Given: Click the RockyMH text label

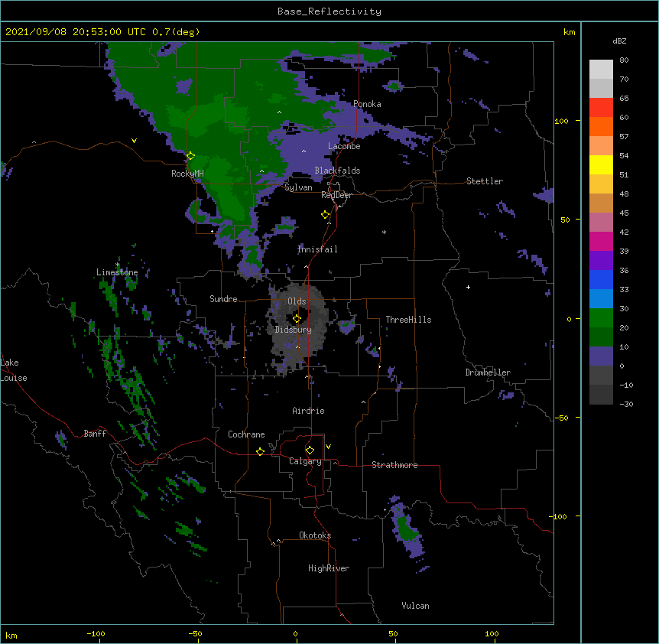Looking at the screenshot, I should (x=187, y=174).
